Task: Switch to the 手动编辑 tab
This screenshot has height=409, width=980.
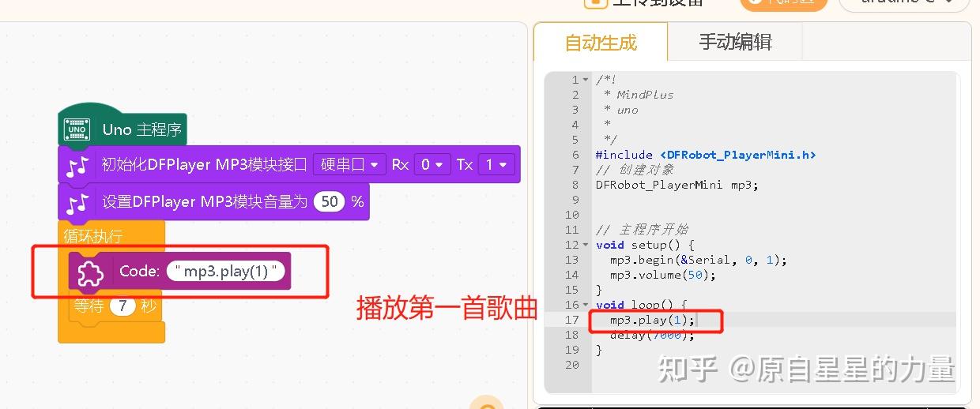Action: [x=735, y=42]
